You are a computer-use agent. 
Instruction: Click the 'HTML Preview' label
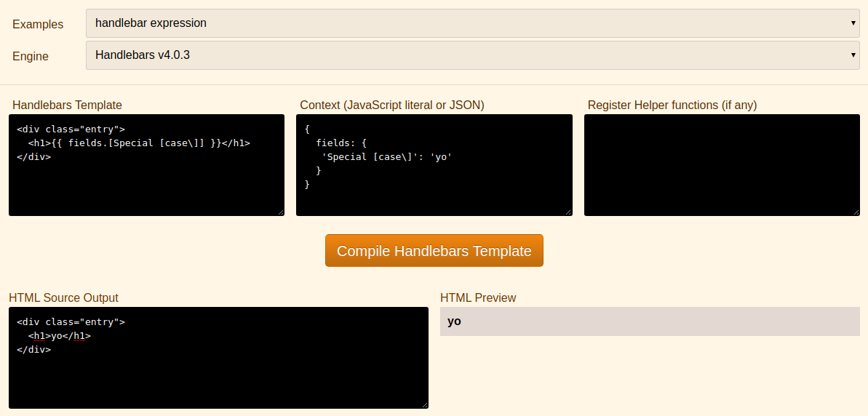(x=478, y=297)
